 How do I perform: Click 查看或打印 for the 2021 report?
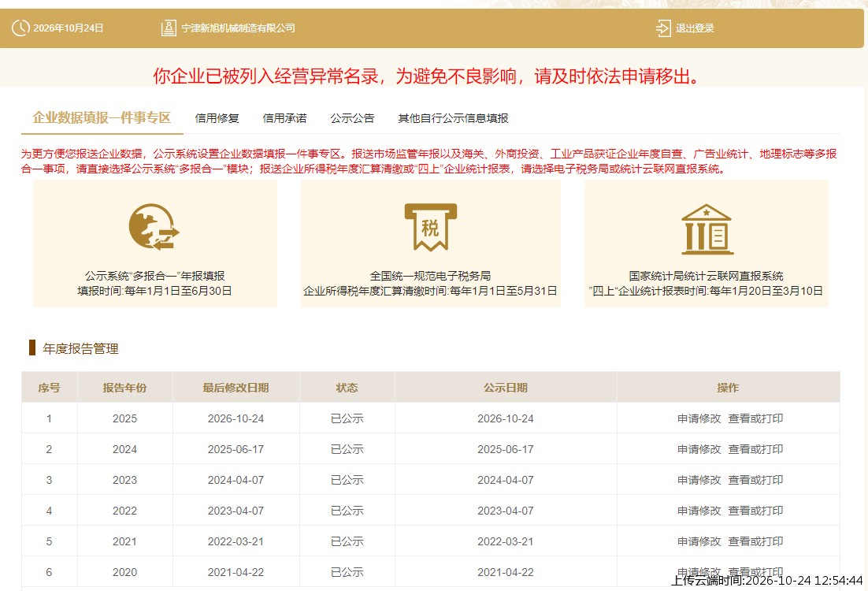755,541
